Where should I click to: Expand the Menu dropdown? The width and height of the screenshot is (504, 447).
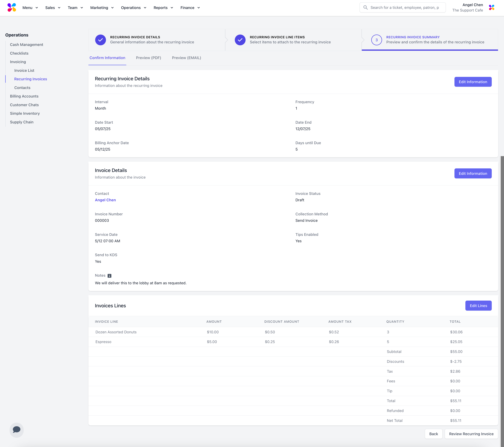(30, 8)
